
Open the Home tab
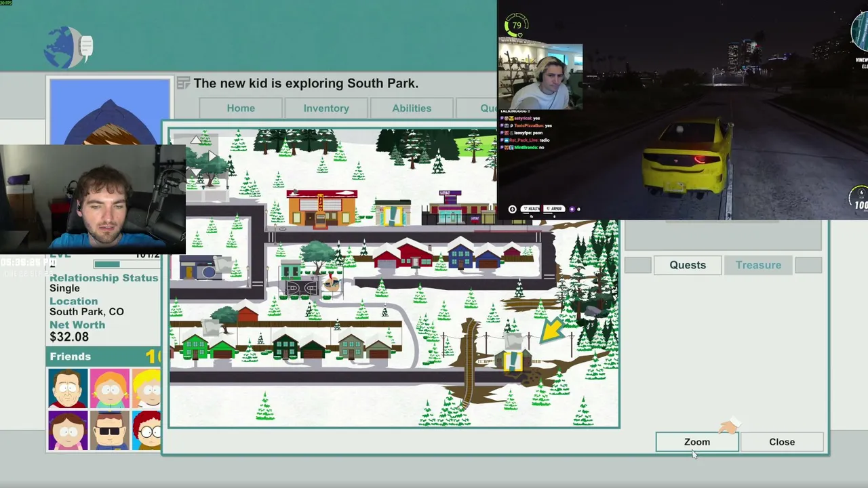241,108
